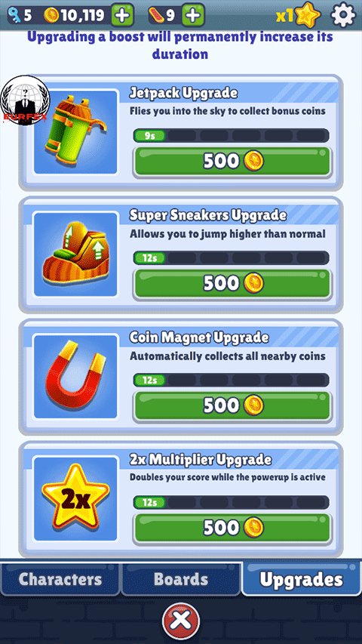The height and width of the screenshot is (644, 362).
Task: Click the Jetpack 9s duration bar
Action: pos(231,135)
